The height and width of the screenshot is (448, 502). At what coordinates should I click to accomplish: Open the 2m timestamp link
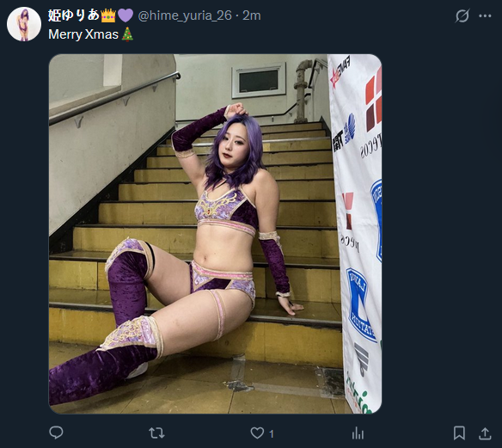(x=252, y=15)
